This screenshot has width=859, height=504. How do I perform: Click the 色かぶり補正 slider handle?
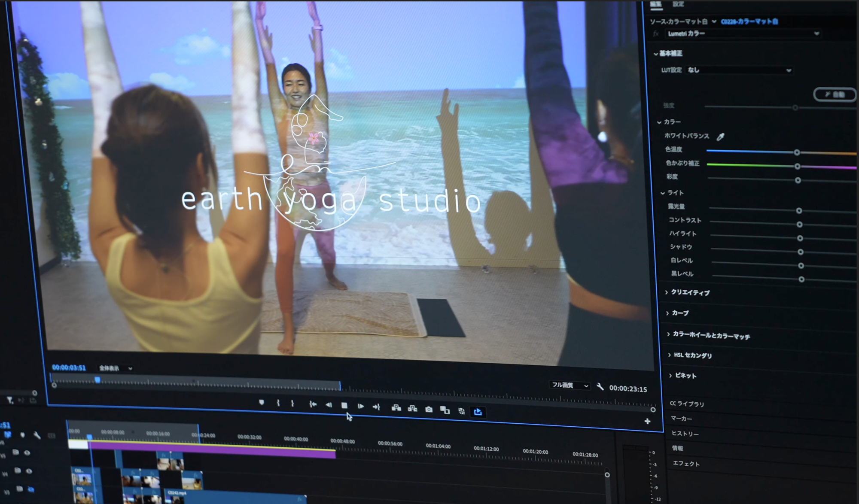(797, 166)
